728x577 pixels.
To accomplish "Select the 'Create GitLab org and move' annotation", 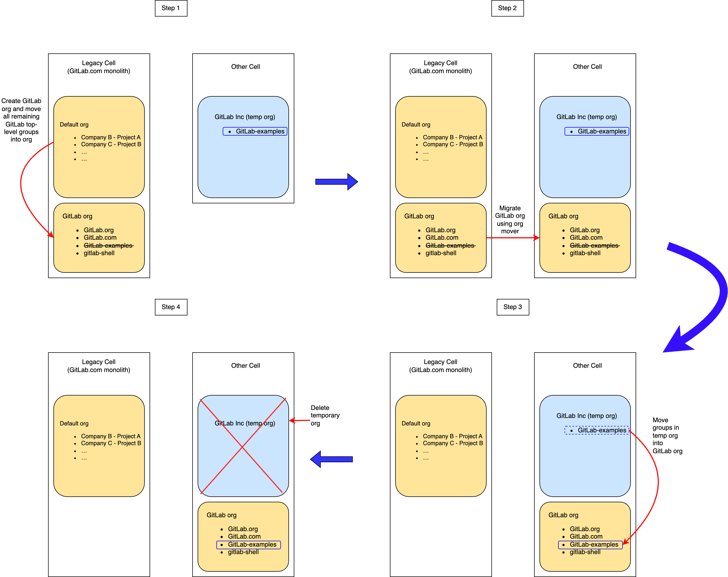I will pos(21,120).
